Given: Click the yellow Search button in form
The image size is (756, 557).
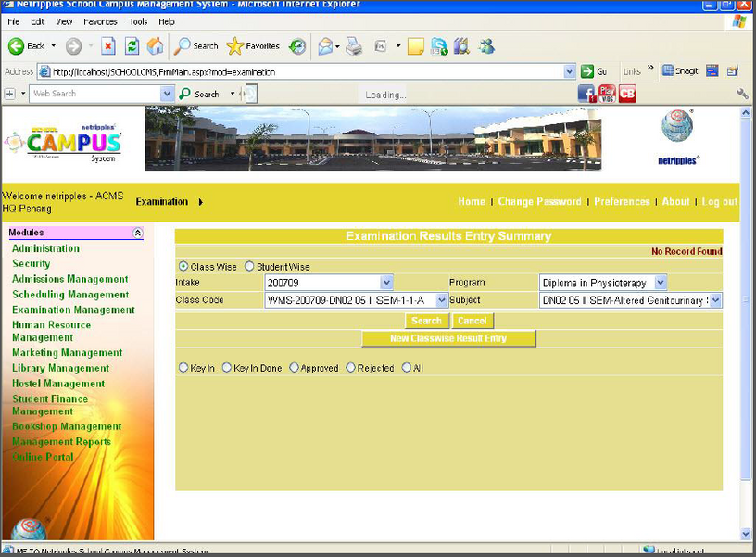Looking at the screenshot, I should [x=427, y=321].
